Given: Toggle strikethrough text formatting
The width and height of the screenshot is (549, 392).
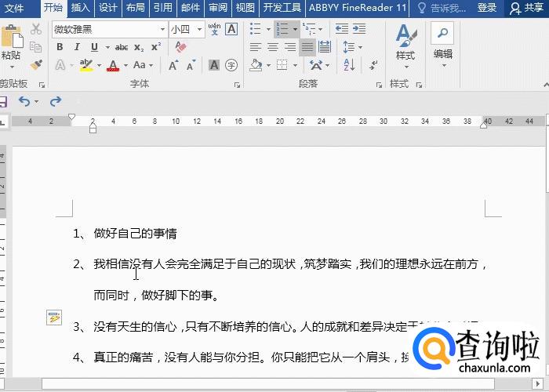Looking at the screenshot, I should 121,47.
